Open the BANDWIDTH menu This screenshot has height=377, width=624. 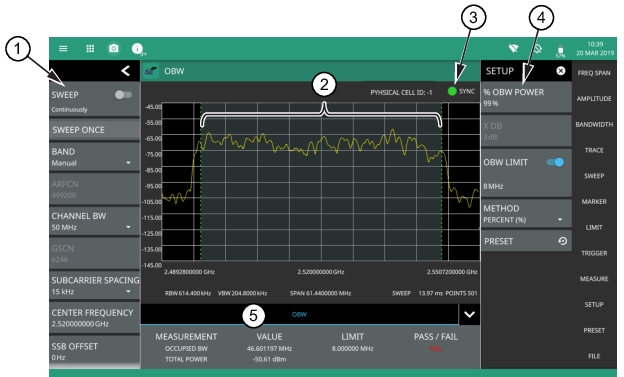[594, 124]
